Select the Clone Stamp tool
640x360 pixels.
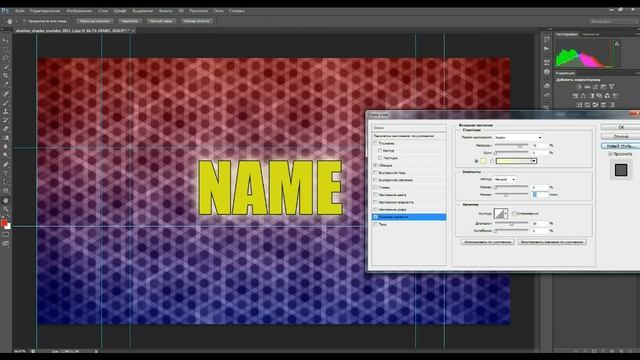[6, 111]
